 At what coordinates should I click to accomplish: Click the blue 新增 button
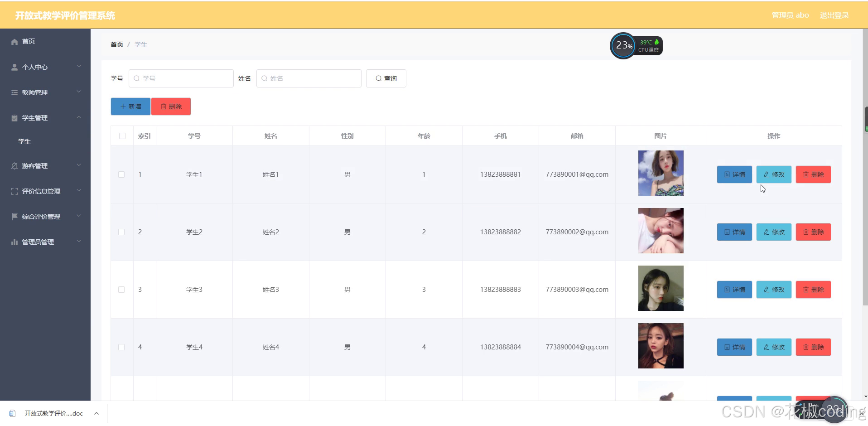coord(130,106)
